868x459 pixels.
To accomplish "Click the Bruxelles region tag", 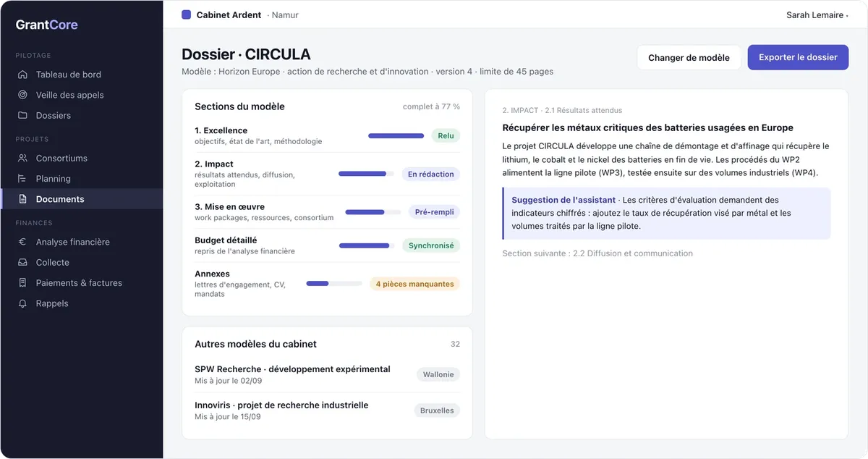I will point(437,410).
